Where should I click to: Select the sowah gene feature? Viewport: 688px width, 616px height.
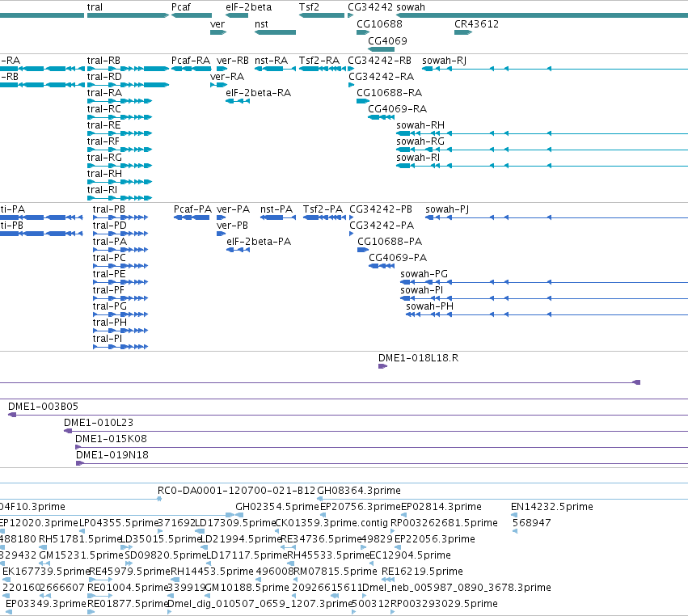[542, 15]
